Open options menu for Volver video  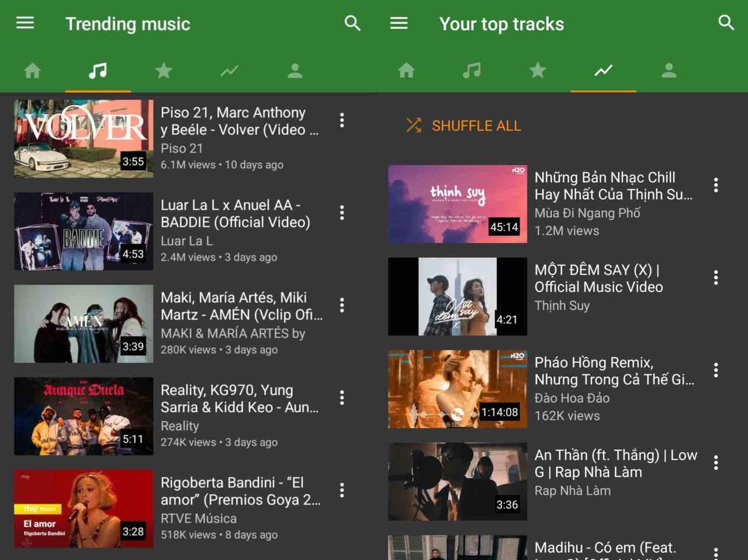(x=342, y=120)
